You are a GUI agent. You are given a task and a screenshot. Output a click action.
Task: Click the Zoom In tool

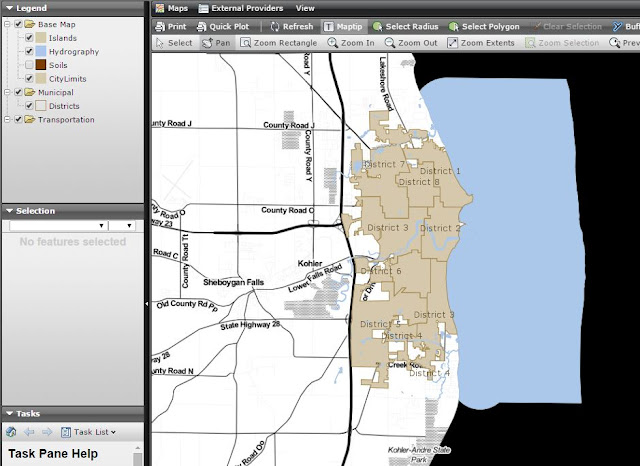pyautogui.click(x=350, y=43)
